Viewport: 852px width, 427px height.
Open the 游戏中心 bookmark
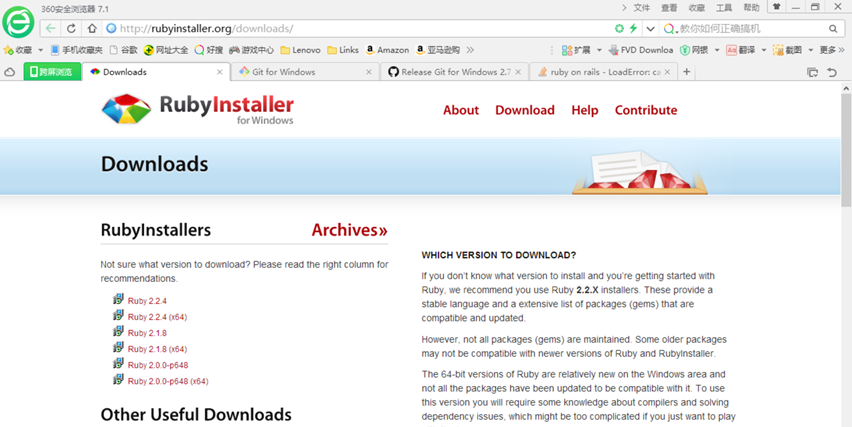pos(252,50)
